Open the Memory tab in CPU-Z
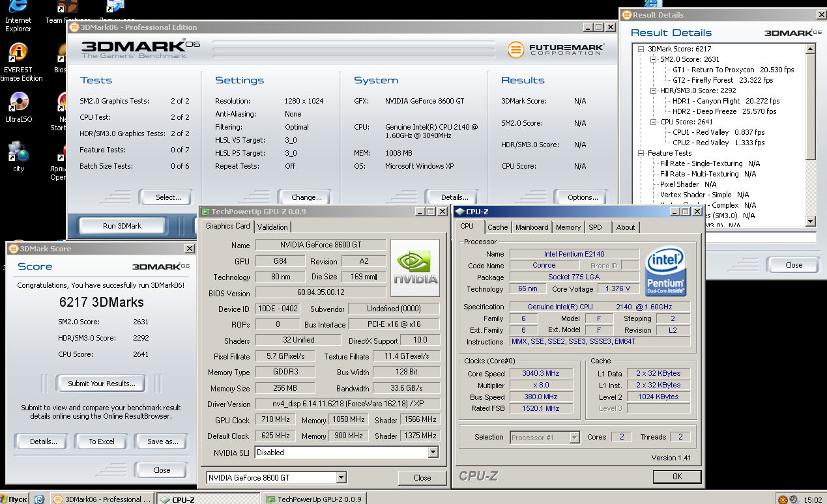The image size is (827, 504). click(568, 227)
